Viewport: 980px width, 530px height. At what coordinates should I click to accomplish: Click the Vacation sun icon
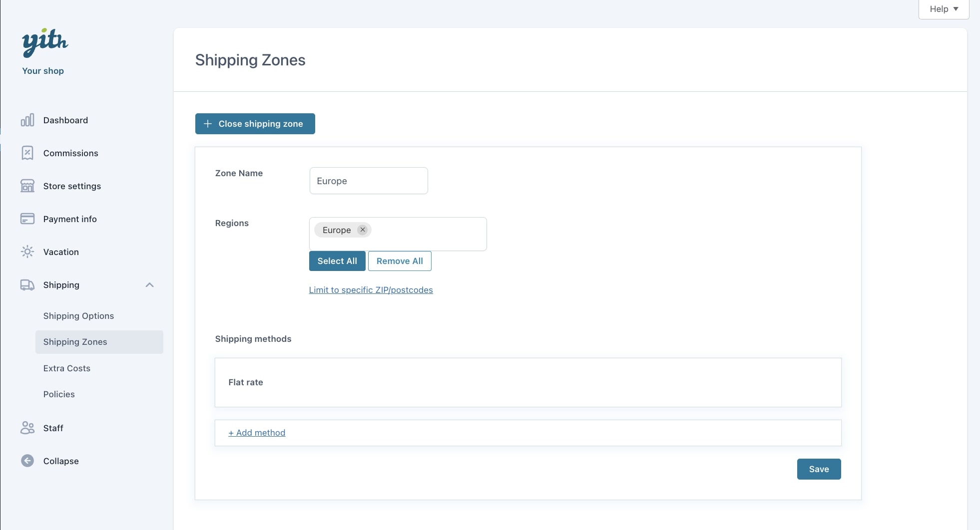[x=27, y=252]
